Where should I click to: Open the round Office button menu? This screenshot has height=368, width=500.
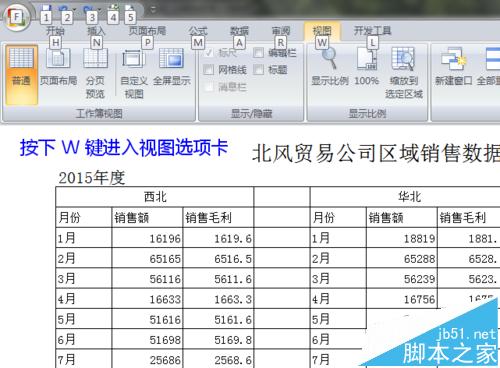tap(16, 17)
